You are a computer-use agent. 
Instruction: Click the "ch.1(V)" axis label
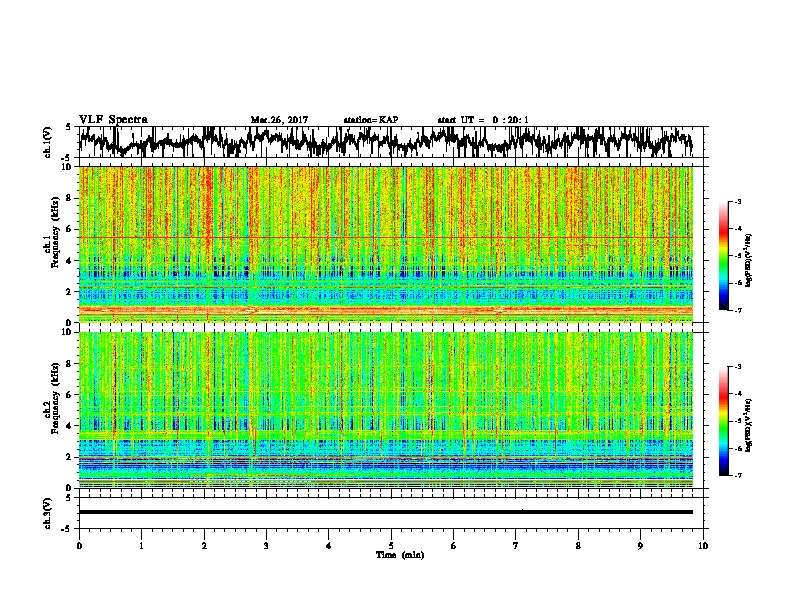[48, 142]
